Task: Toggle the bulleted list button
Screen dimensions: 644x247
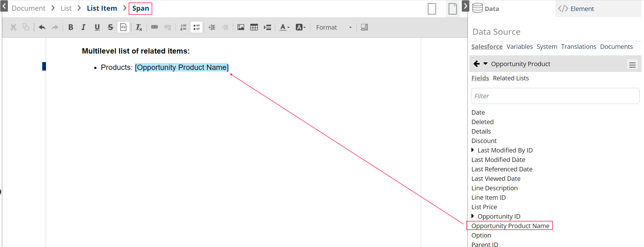Action: (x=196, y=27)
